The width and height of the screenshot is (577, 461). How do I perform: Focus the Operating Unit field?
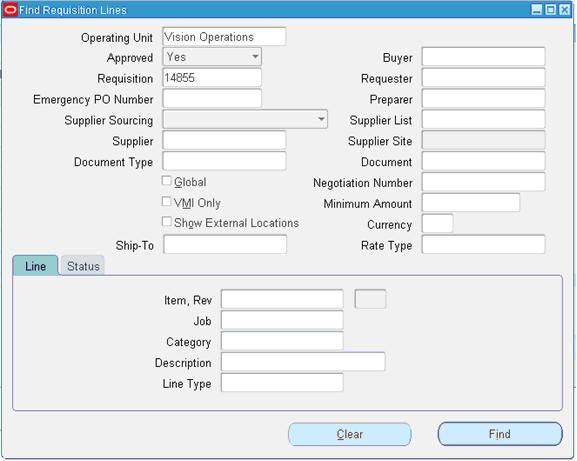(224, 36)
